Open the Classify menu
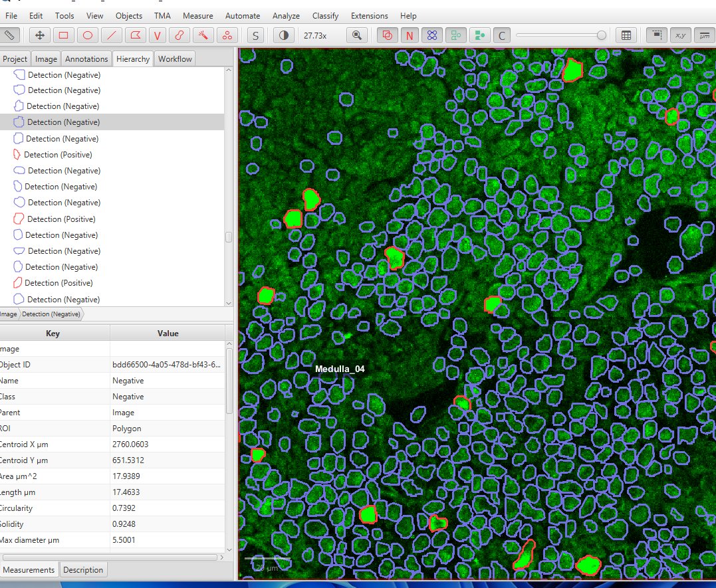This screenshot has height=588, width=716. point(325,15)
